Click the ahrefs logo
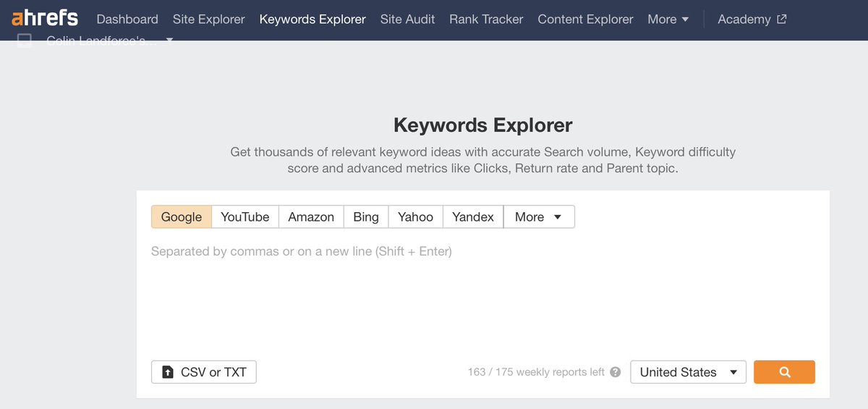868x409 pixels. [x=45, y=17]
